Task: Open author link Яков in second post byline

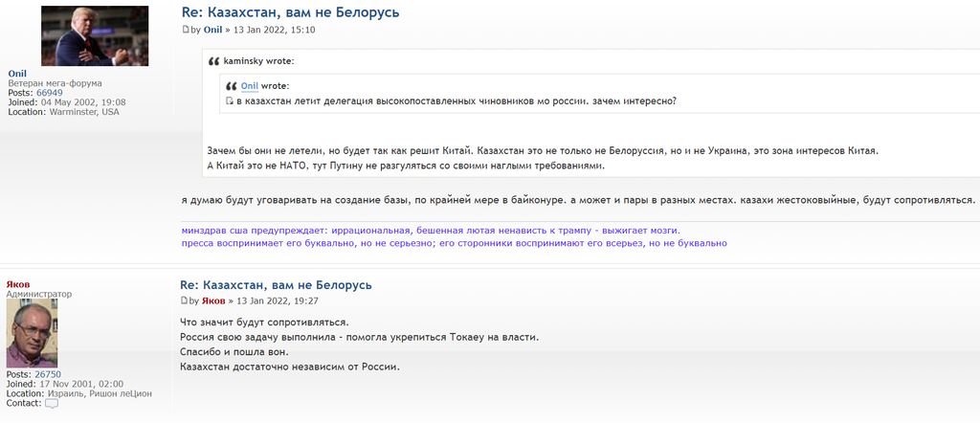Action: pyautogui.click(x=213, y=301)
